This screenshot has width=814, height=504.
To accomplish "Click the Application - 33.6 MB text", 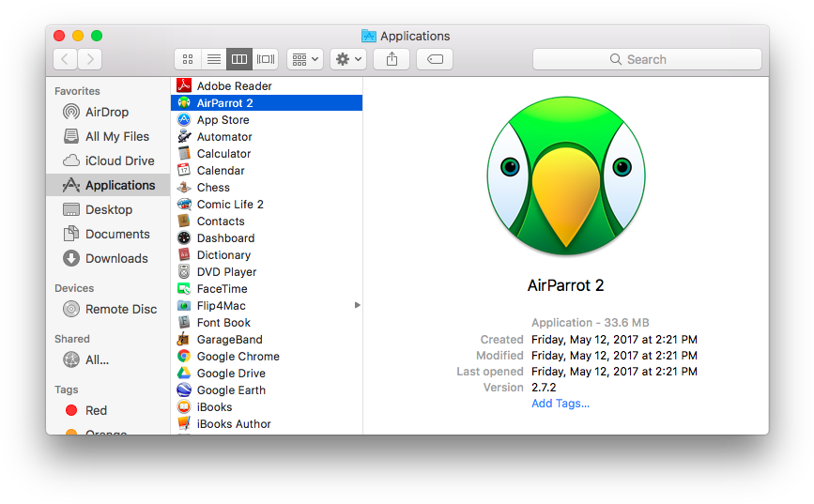I will tap(590, 322).
